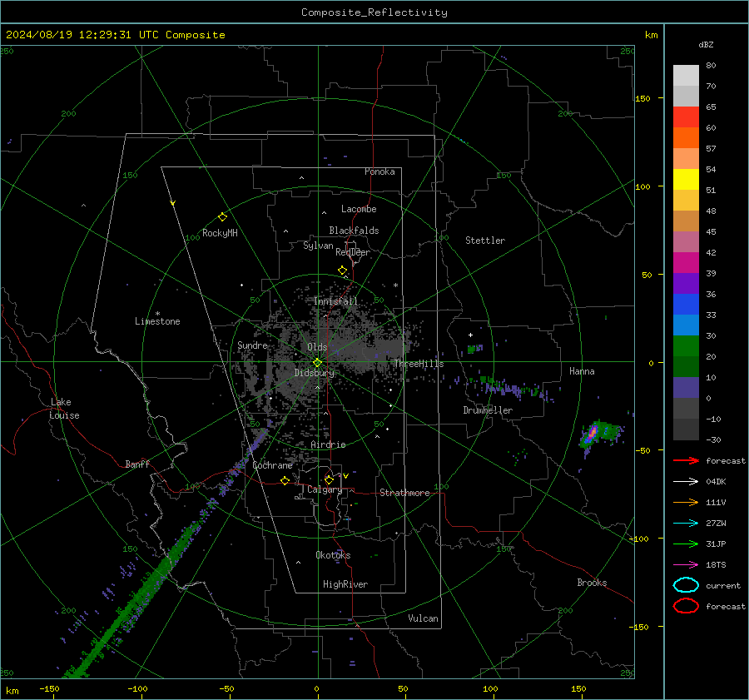Click the orange 111V arrow in legend

(686, 502)
